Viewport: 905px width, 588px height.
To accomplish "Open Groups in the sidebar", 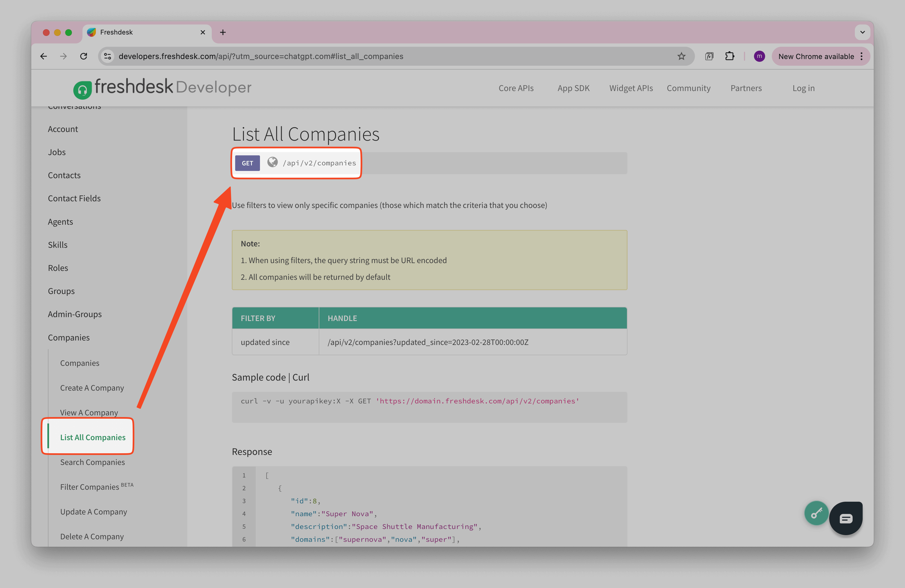I will pos(61,291).
